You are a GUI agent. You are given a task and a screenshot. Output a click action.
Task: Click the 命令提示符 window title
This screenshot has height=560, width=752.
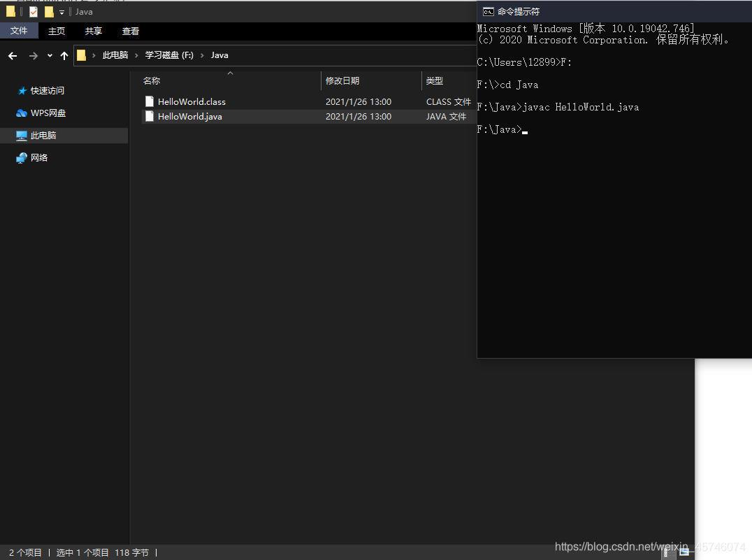click(519, 11)
